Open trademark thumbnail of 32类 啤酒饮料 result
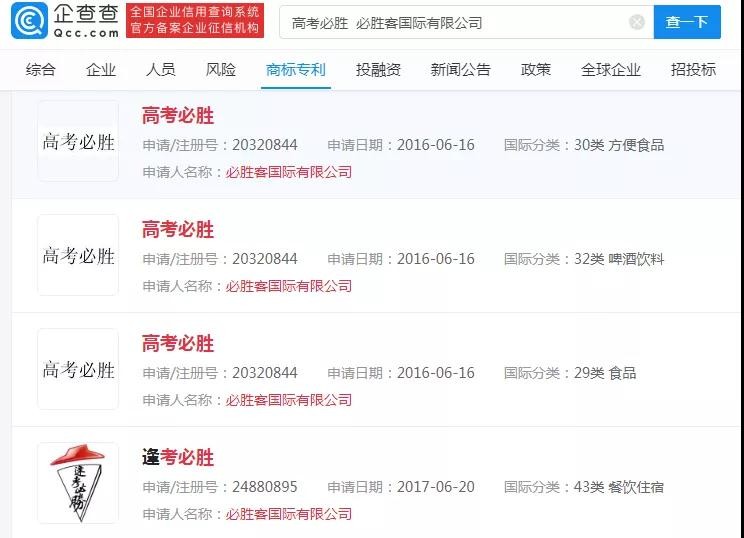This screenshot has width=744, height=538. click(x=78, y=255)
